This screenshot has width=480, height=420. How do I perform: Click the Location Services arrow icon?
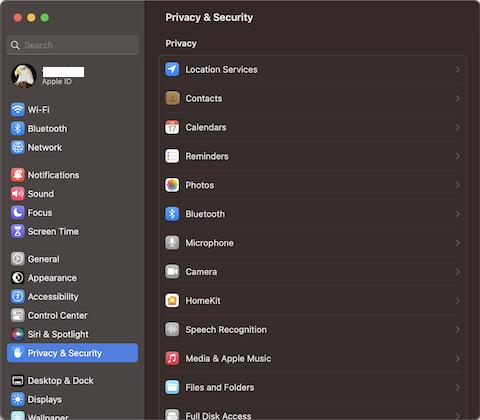tap(172, 69)
